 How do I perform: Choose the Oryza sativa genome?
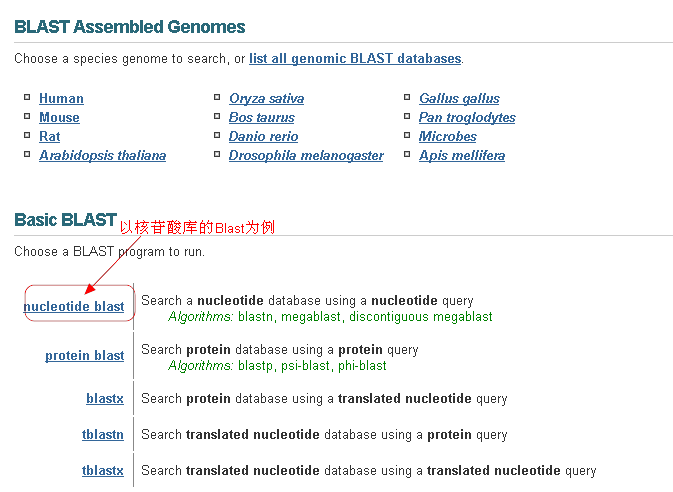[266, 99]
